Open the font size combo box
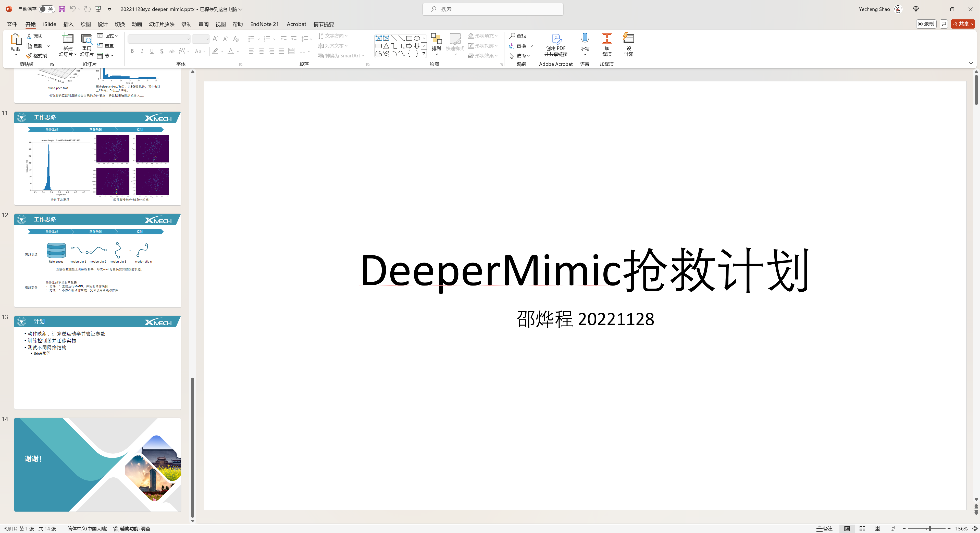The width and height of the screenshot is (980, 533). click(x=201, y=39)
